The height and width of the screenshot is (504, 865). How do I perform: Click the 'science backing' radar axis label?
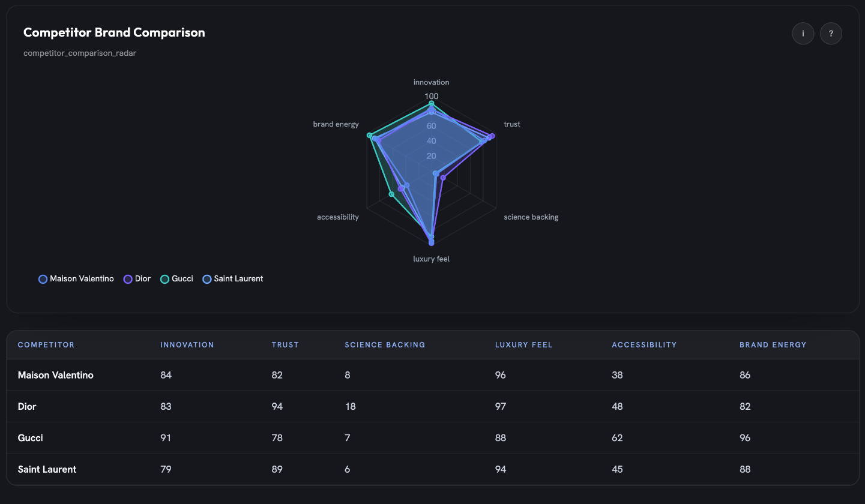tap(531, 217)
